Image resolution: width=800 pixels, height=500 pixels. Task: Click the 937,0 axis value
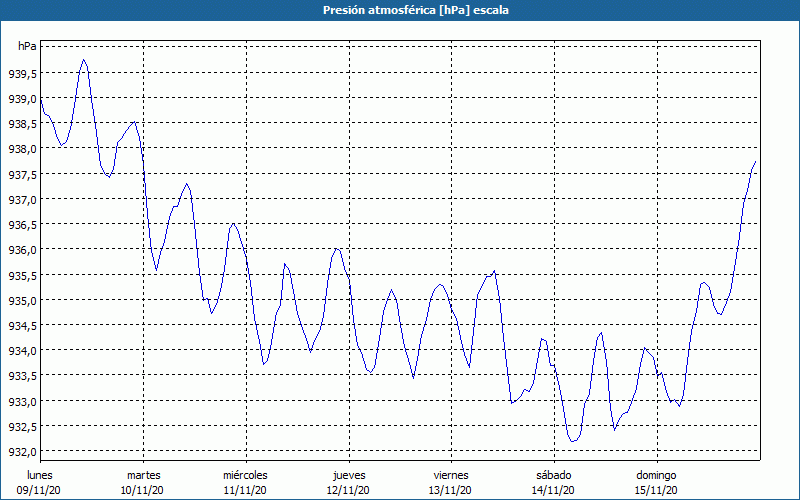[22, 200]
